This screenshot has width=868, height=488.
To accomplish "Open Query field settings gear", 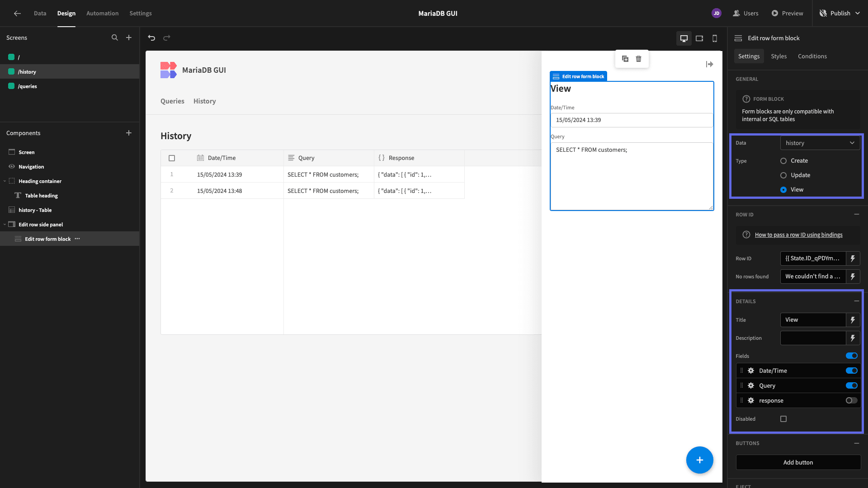I will 751,385.
